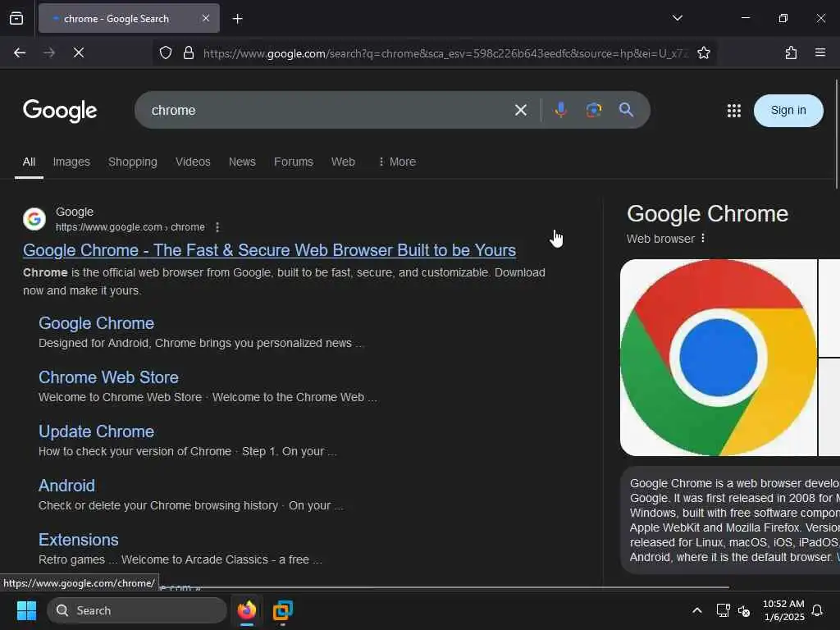Viewport: 840px width, 630px height.
Task: Go to Google home via logo
Action: point(60,111)
